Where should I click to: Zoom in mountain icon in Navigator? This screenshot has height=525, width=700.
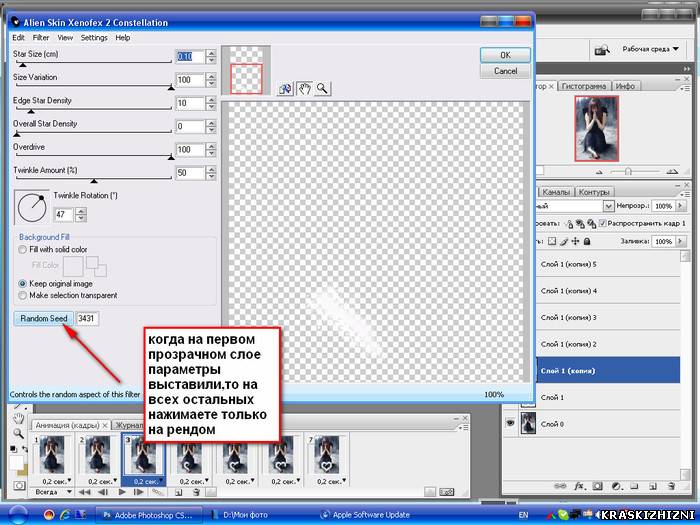pos(672,171)
